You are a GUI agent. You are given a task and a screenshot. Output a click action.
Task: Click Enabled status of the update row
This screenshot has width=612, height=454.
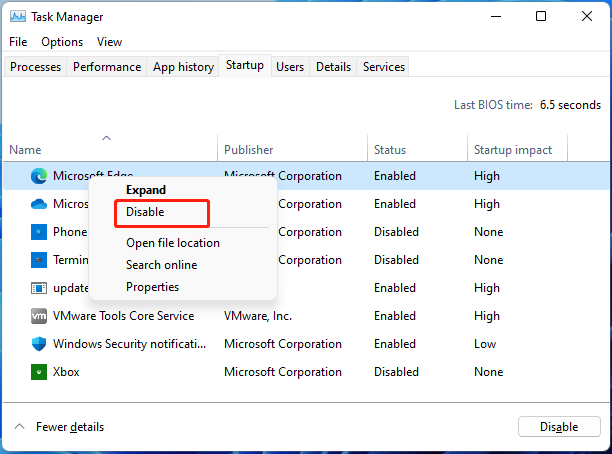click(395, 288)
